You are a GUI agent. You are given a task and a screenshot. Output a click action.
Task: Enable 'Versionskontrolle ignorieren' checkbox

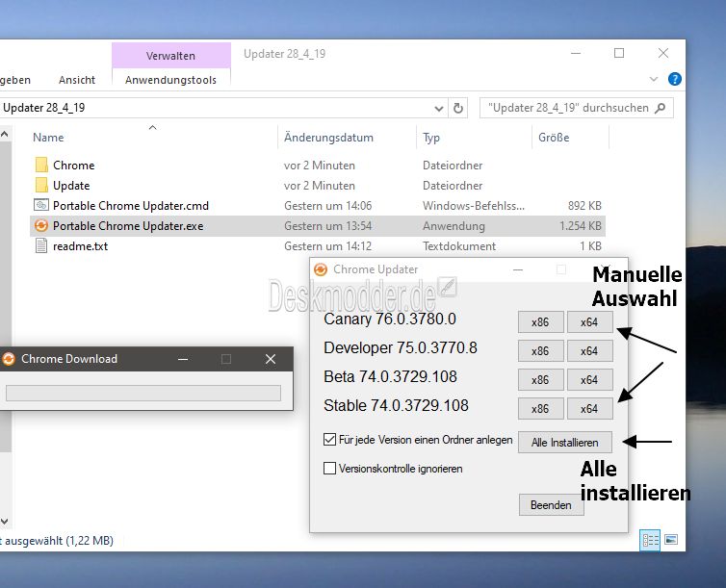click(x=330, y=469)
